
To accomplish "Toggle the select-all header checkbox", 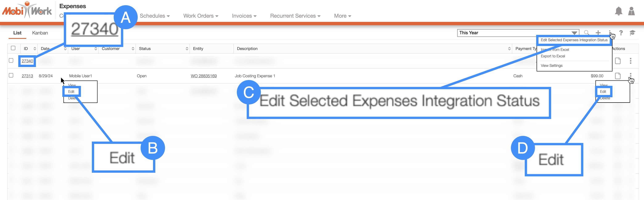I will 13,48.
